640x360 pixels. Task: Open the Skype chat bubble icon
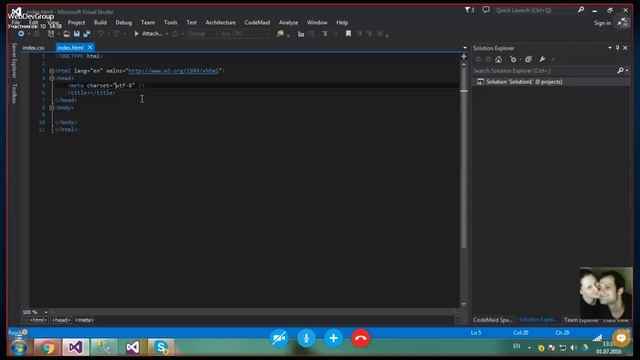pyautogui.click(x=621, y=338)
